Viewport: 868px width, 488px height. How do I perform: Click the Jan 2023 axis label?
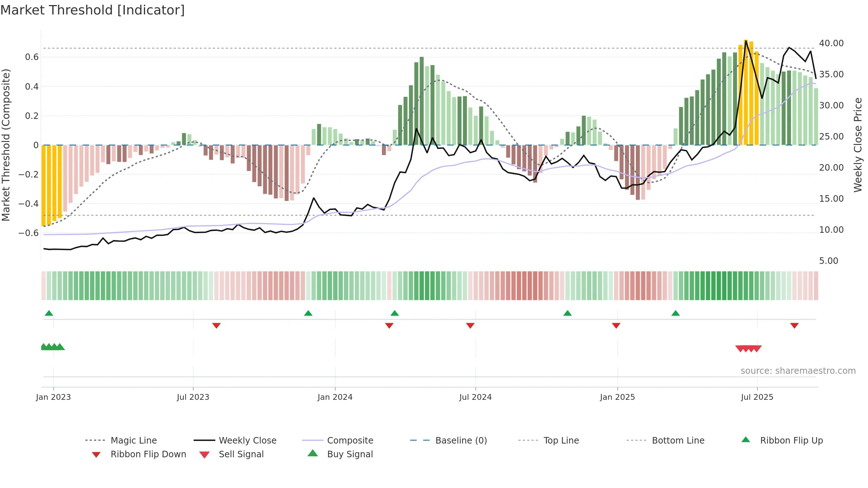[x=54, y=397]
